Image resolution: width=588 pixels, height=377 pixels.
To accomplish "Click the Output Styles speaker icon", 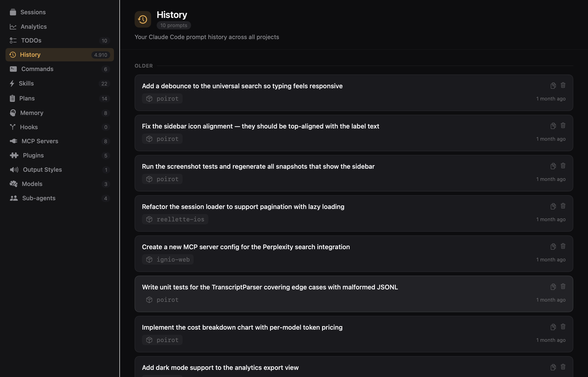I will pyautogui.click(x=14, y=169).
